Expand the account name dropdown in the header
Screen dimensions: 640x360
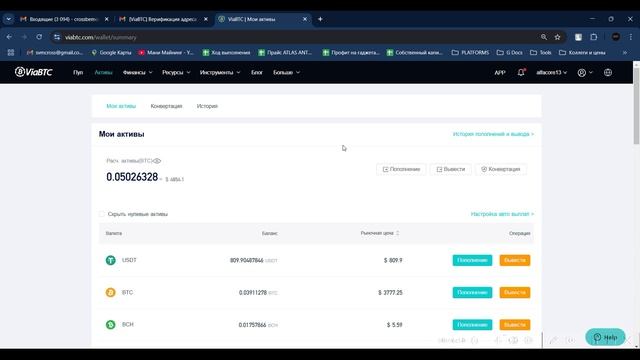click(551, 72)
